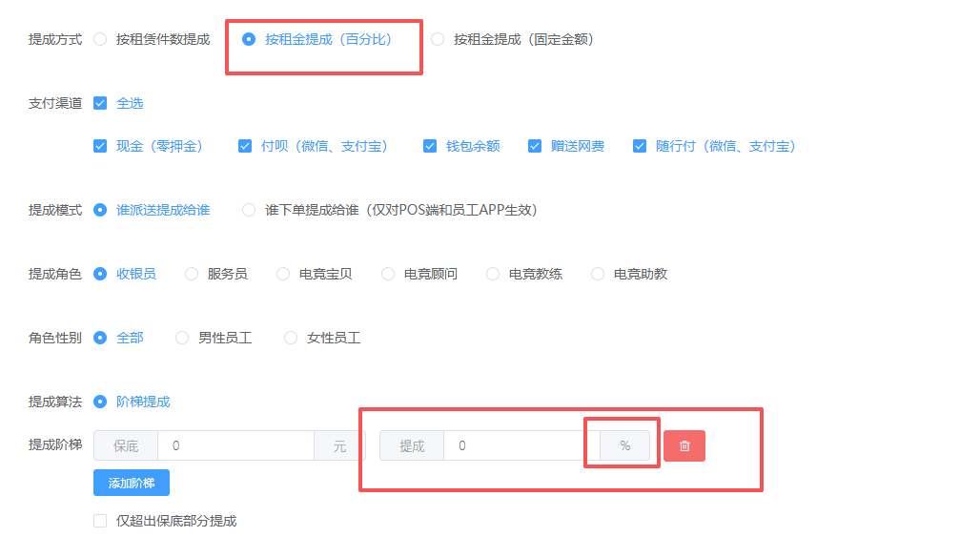Click the 提成角色 field label
The image size is (980, 537).
pos(55,274)
